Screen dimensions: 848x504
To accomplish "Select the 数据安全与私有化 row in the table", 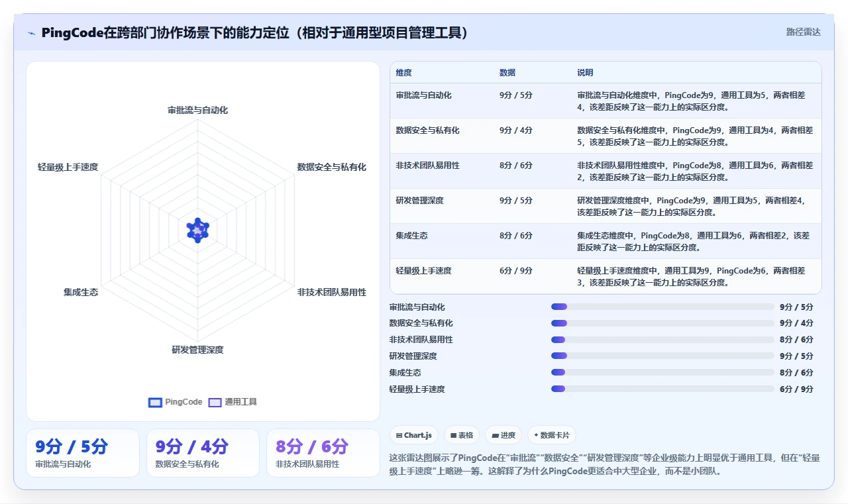I will (x=606, y=136).
